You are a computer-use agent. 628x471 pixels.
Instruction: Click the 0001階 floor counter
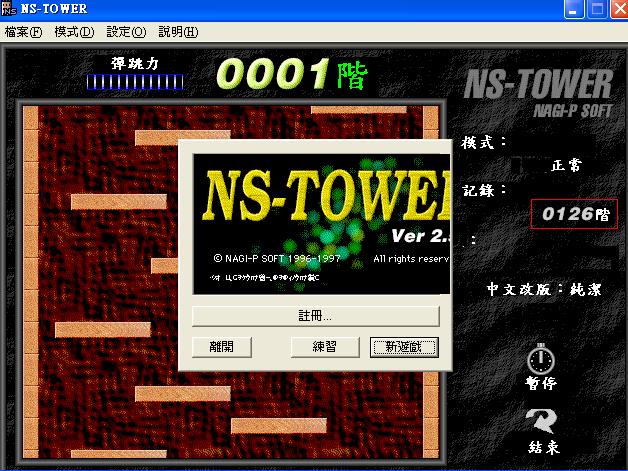tap(292, 74)
